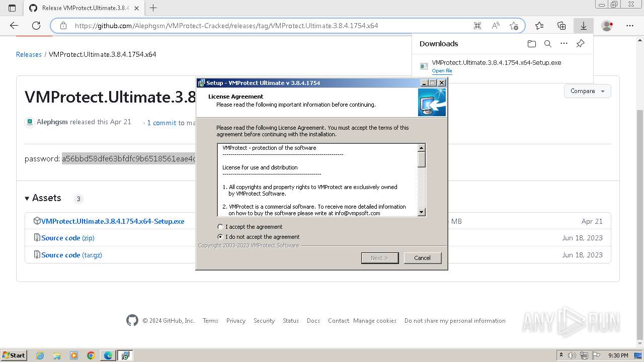Go back to previous page
This screenshot has height=362, width=644.
(x=14, y=26)
